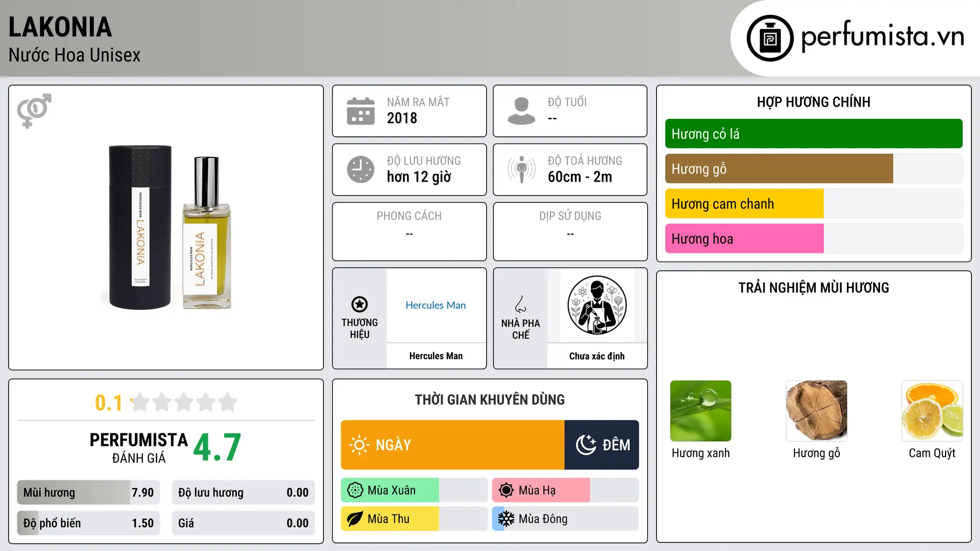The image size is (980, 551).
Task: Click the hơn 12 giờ longevity value
Action: 419,177
